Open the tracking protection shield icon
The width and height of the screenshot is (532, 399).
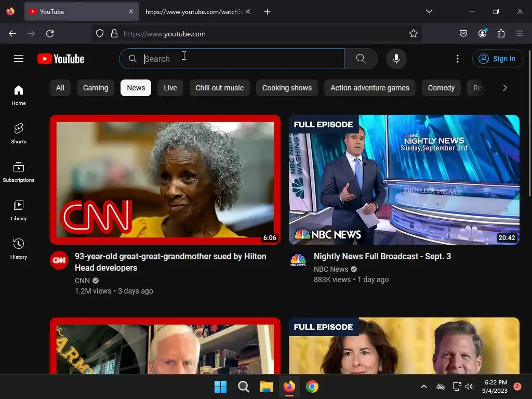[x=99, y=34]
